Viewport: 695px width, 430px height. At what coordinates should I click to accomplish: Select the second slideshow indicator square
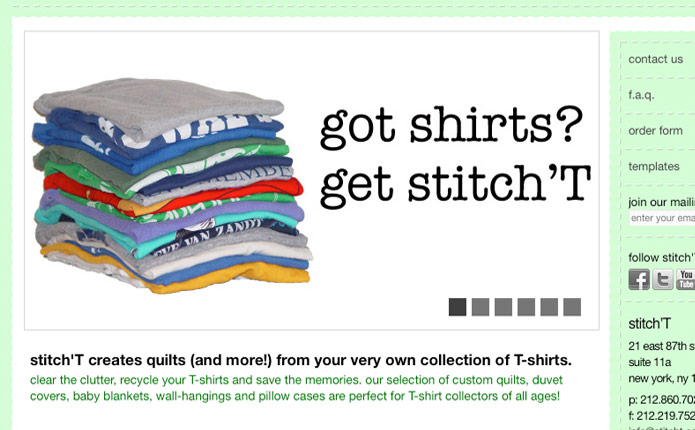[480, 307]
